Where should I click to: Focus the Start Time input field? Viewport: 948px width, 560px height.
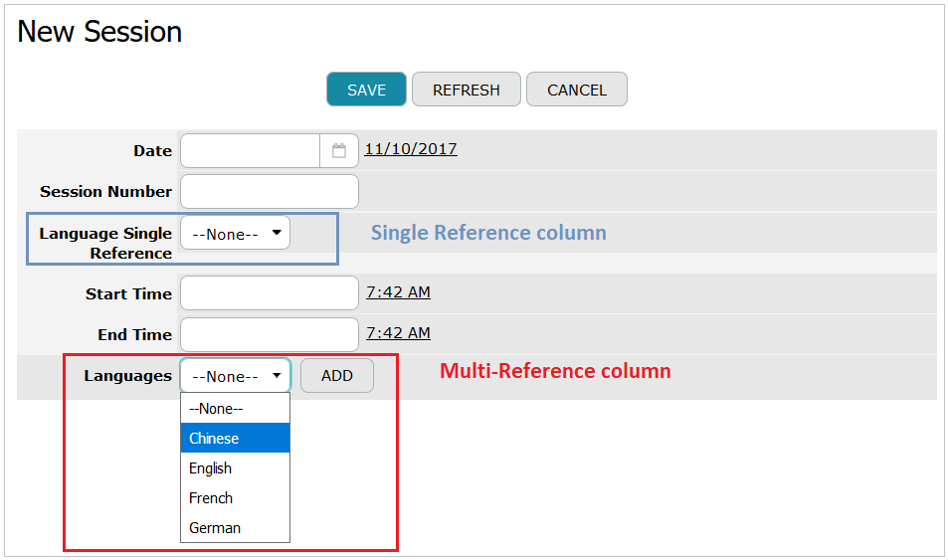point(270,292)
